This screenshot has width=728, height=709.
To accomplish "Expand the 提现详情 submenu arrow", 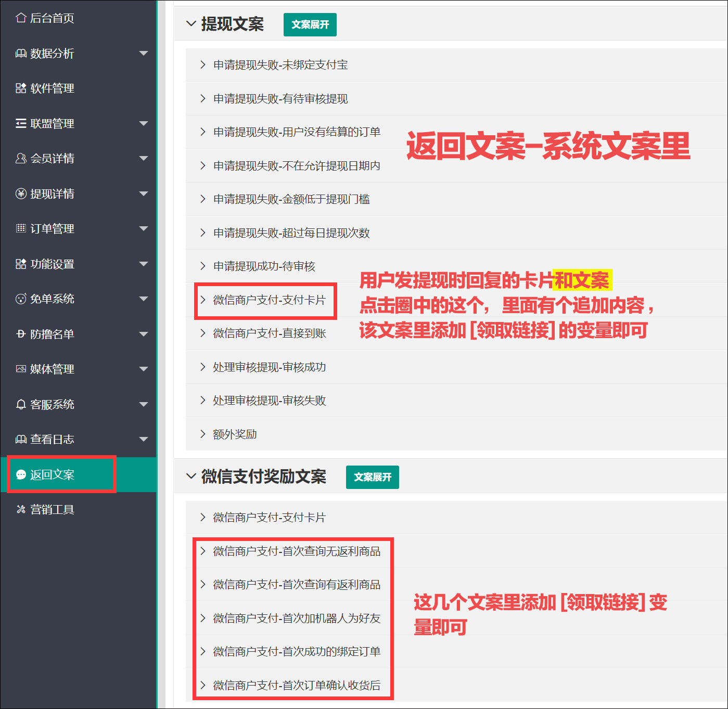I will pyautogui.click(x=144, y=194).
